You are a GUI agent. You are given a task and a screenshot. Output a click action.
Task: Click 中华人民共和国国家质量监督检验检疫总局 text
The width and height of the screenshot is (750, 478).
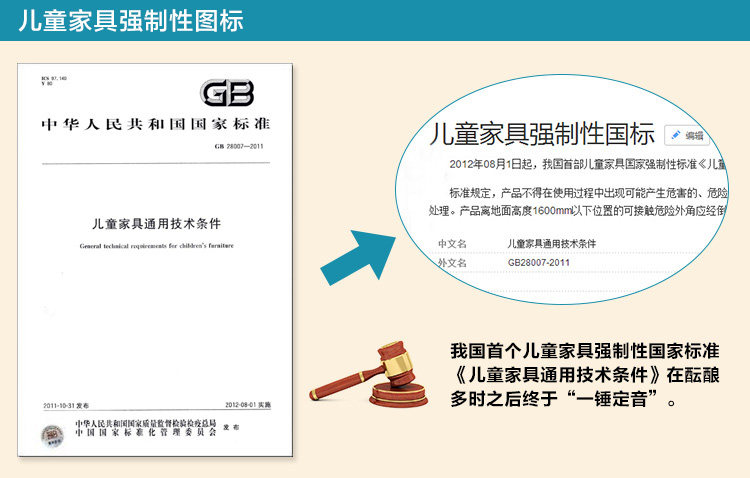pos(145,423)
